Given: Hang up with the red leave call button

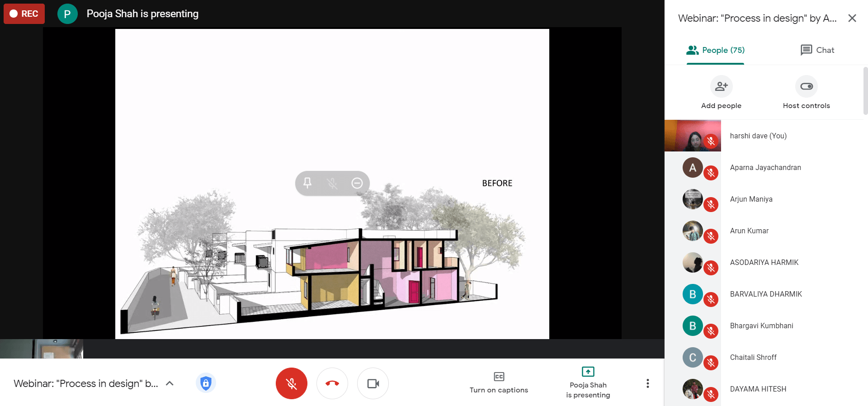Looking at the screenshot, I should [332, 383].
